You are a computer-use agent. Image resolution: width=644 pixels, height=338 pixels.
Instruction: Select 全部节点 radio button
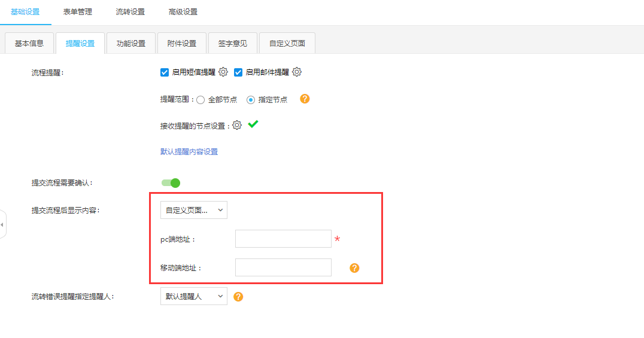pyautogui.click(x=201, y=100)
